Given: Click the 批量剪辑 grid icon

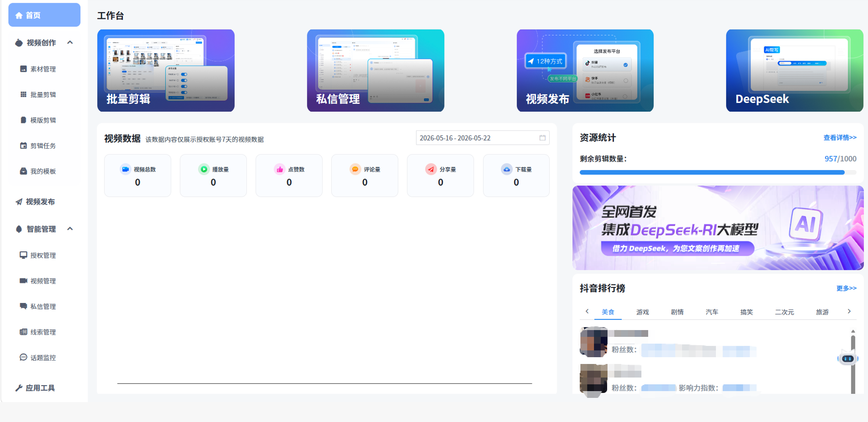Looking at the screenshot, I should pyautogui.click(x=23, y=95).
